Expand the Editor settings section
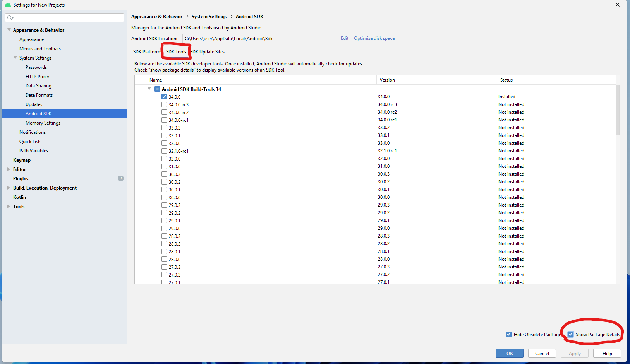The image size is (630, 364). 9,169
